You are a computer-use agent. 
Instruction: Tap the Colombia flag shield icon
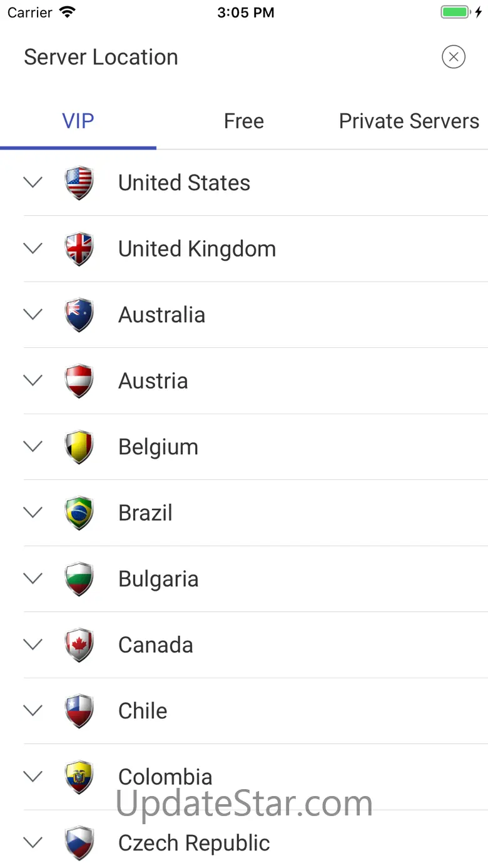coord(79,777)
